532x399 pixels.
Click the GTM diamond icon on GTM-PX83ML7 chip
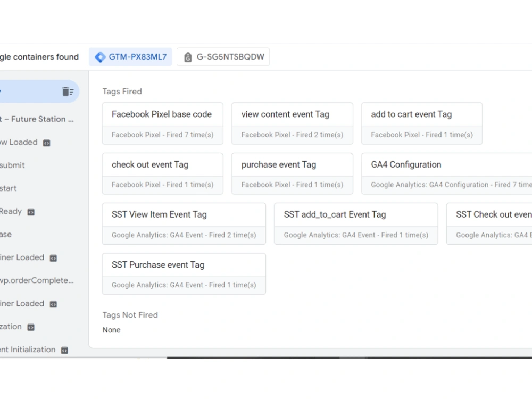point(101,56)
